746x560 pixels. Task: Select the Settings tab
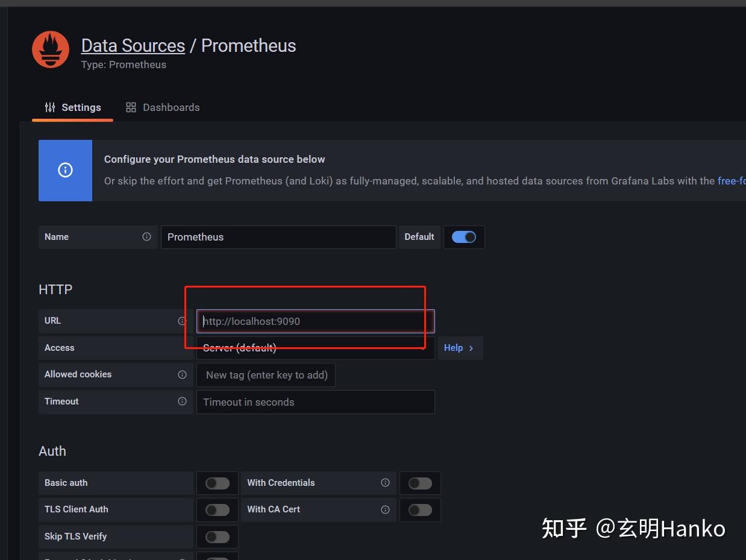click(73, 107)
